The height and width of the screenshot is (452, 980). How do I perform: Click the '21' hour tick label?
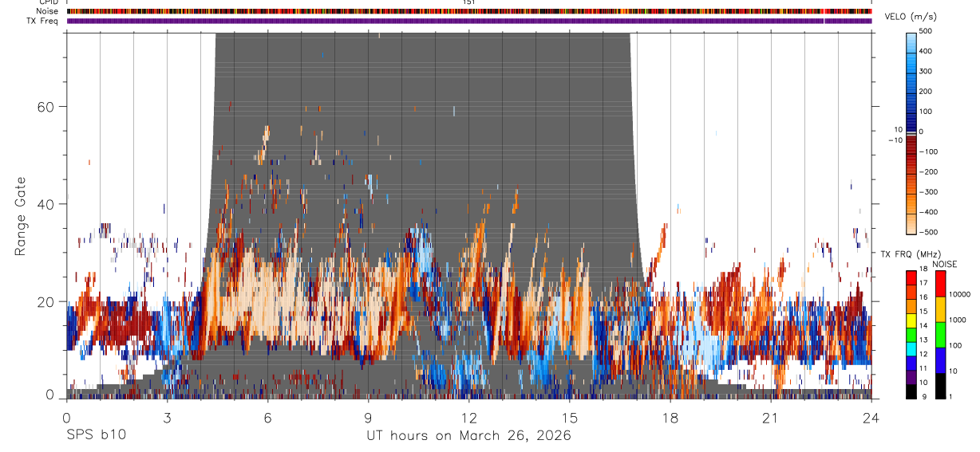click(x=770, y=417)
